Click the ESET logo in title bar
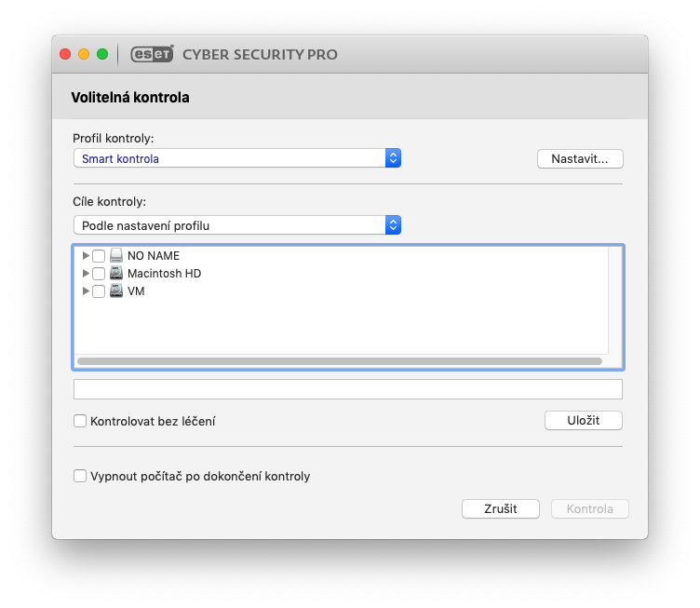 click(152, 54)
